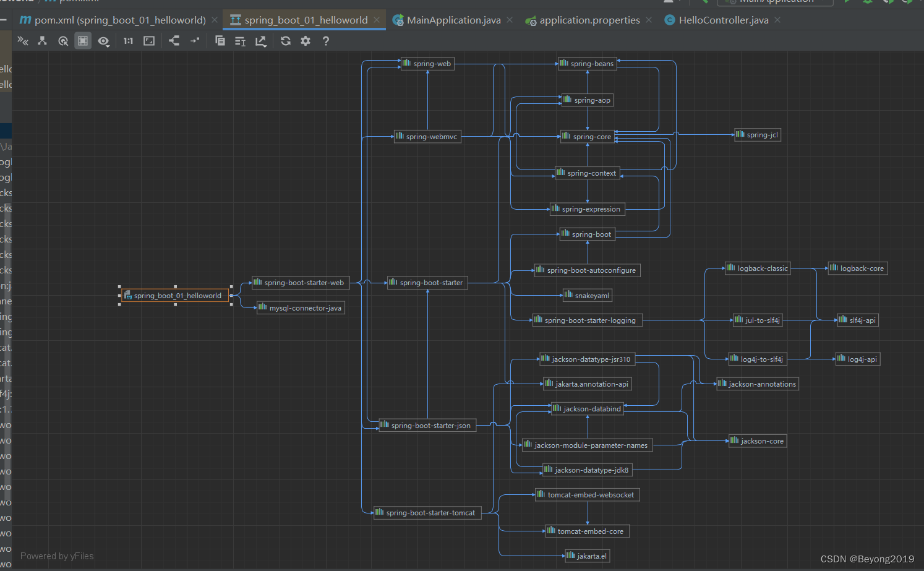Click the log4j-api node
The height and width of the screenshot is (571, 924).
(x=858, y=359)
